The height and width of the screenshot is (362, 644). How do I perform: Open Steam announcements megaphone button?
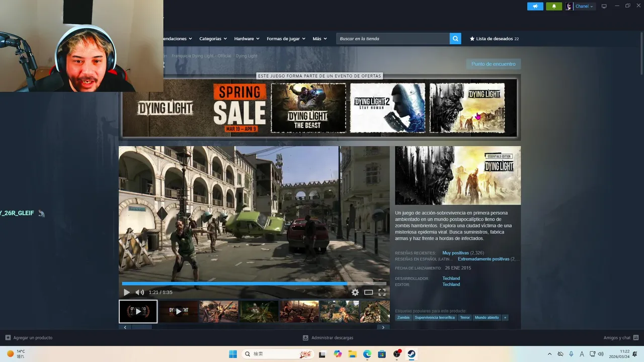coord(535,7)
